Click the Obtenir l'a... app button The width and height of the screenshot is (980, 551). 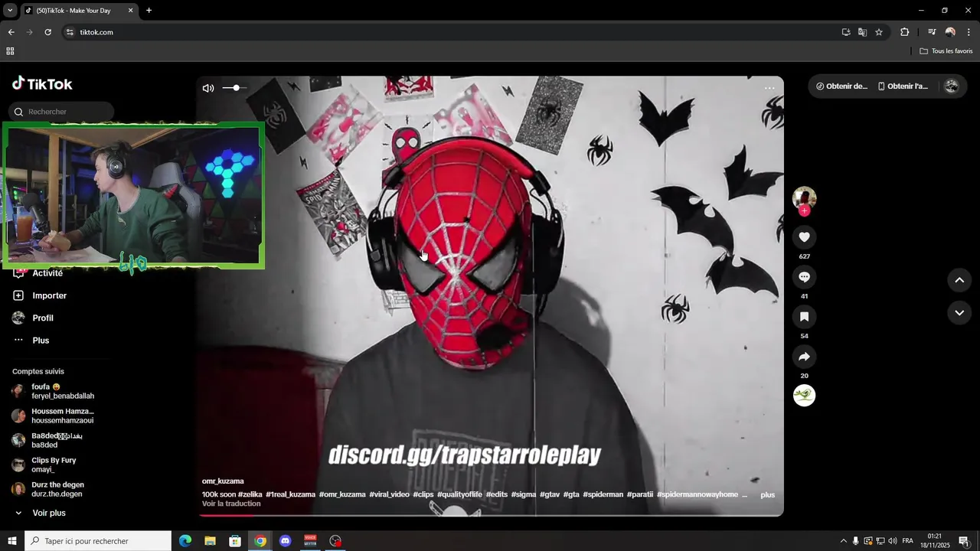tap(903, 86)
